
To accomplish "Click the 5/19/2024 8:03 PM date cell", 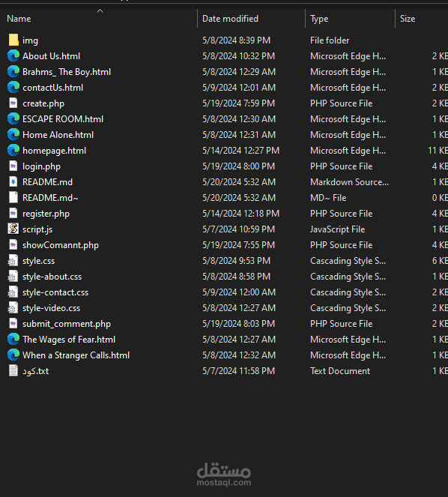I will click(x=238, y=324).
